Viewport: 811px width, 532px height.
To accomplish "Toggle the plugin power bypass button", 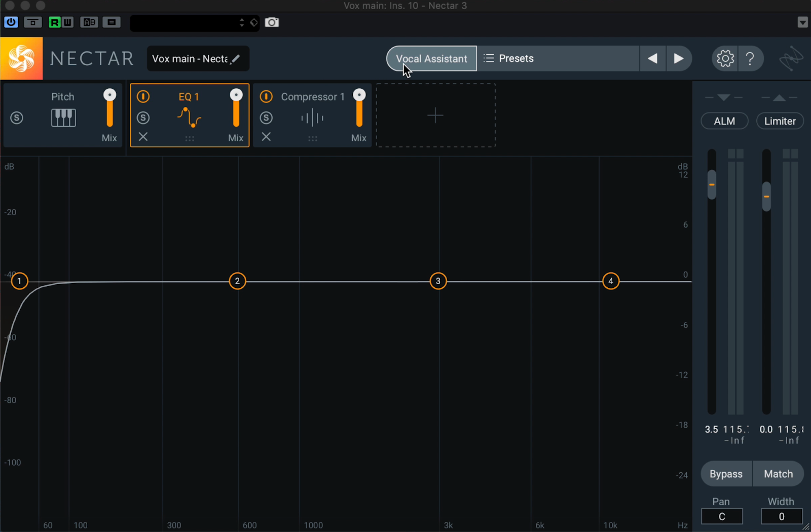I will click(11, 22).
